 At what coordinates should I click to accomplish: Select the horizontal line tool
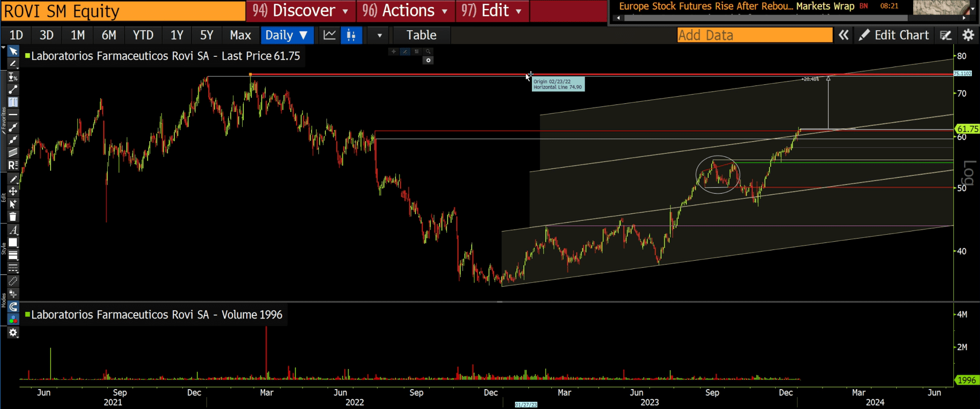[x=13, y=115]
